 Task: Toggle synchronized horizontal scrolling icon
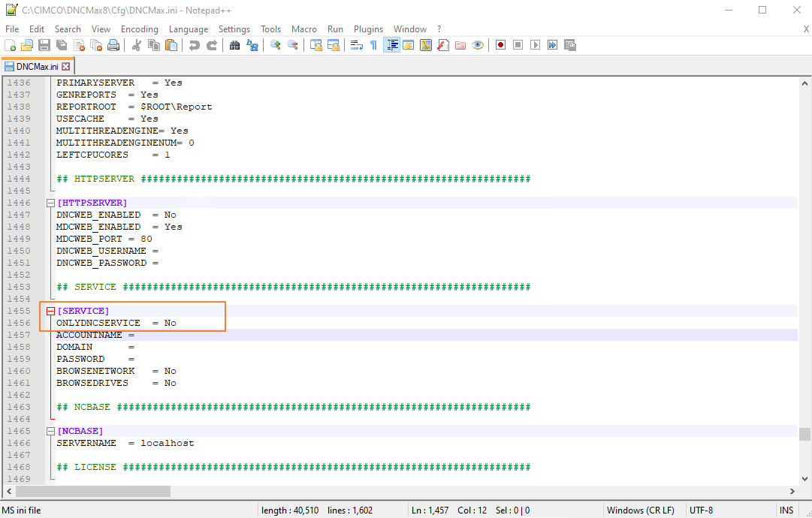(334, 46)
